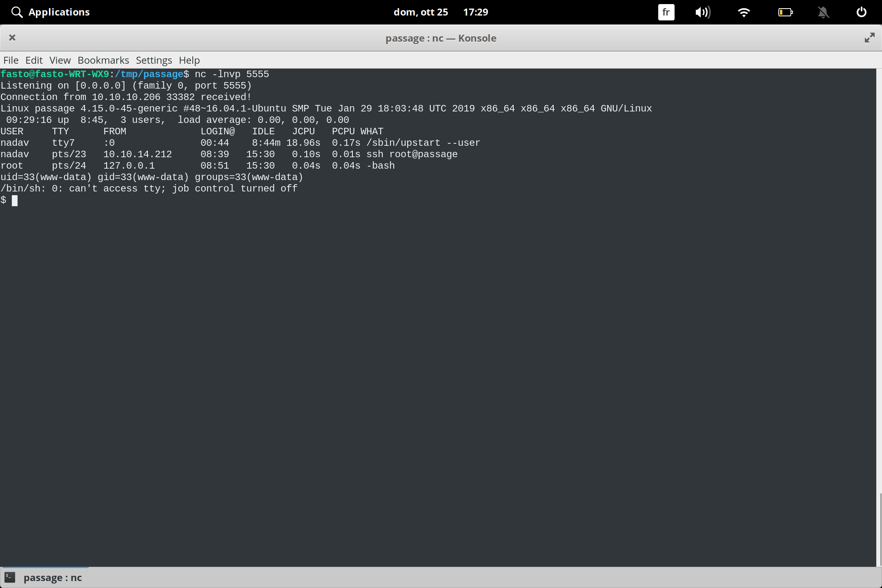Click the keyboard layout indicator showing fr
Screen dimensions: 882x588
[x=666, y=12]
